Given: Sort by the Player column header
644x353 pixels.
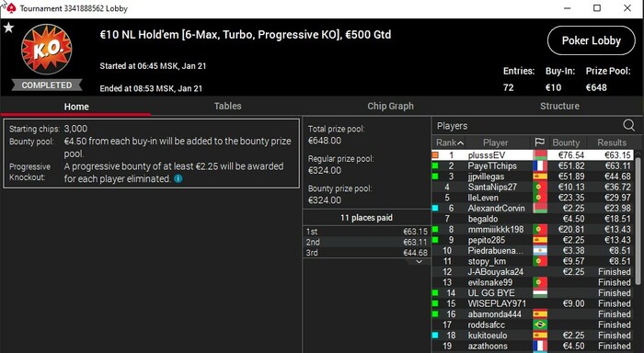Looking at the screenshot, I should coord(495,142).
